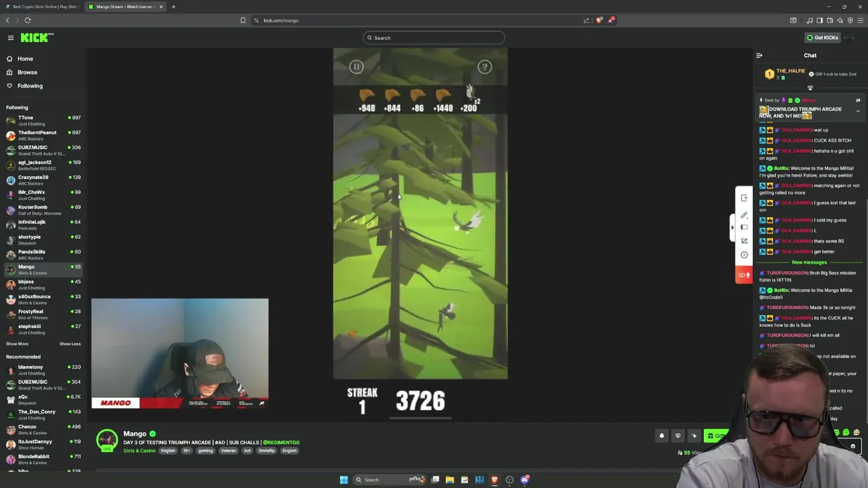Select the pencil overlay tool icon
This screenshot has width=868, height=488.
coord(744,216)
